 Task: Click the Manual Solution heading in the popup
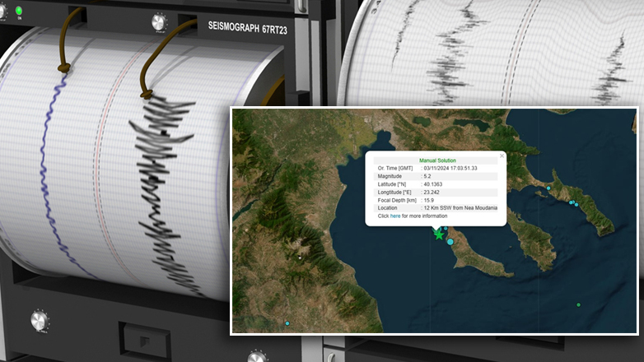437,160
